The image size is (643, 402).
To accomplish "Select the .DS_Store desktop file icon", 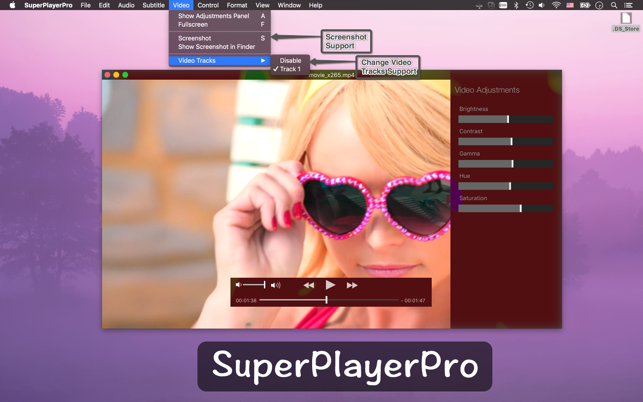I will click(x=626, y=22).
